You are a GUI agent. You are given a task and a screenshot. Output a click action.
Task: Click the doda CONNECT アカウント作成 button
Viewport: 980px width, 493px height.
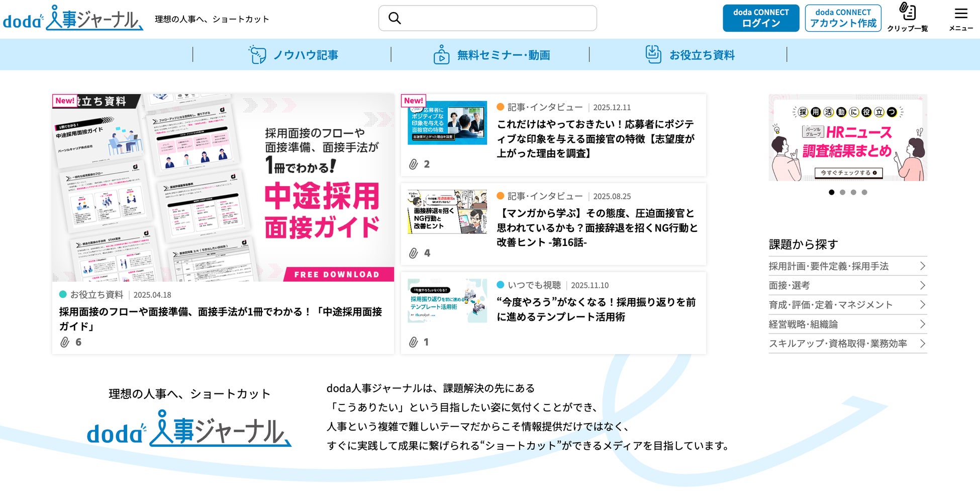pos(843,18)
